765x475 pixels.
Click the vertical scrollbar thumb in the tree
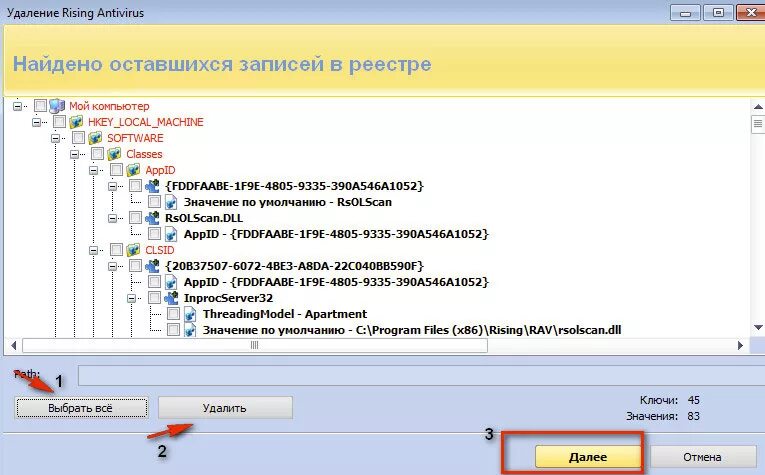(758, 124)
